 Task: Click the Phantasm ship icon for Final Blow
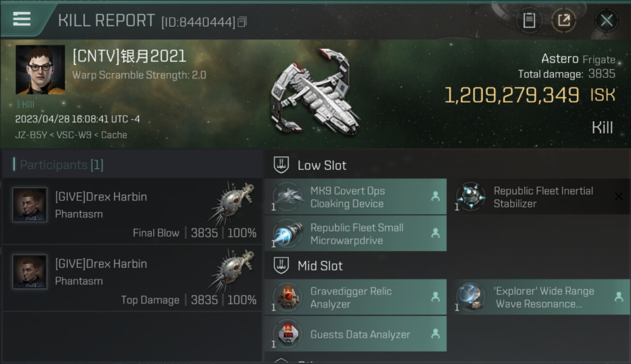click(232, 203)
